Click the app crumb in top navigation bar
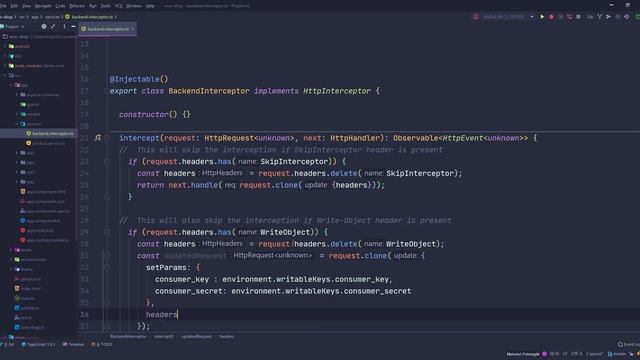The image size is (640, 360). [35, 17]
